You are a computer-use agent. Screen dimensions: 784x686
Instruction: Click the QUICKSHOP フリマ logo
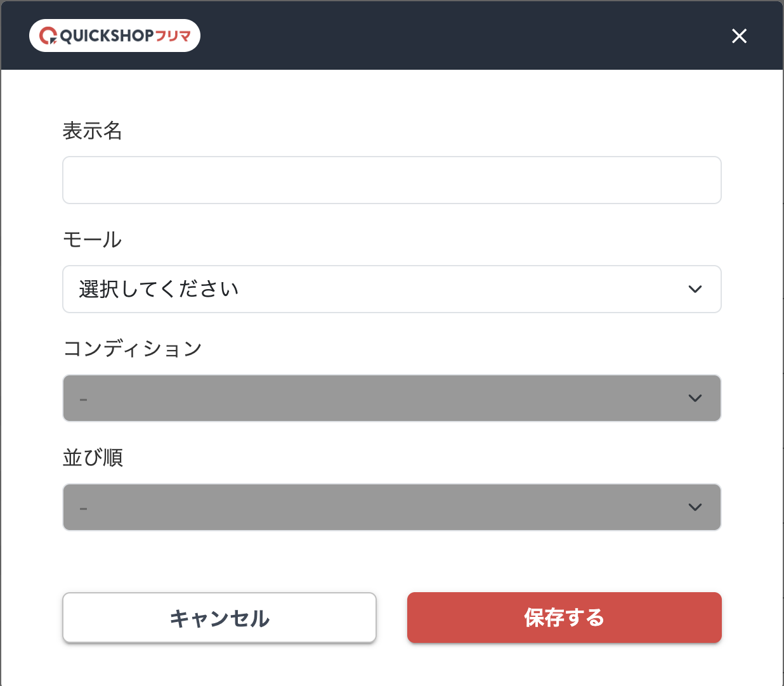coord(115,36)
